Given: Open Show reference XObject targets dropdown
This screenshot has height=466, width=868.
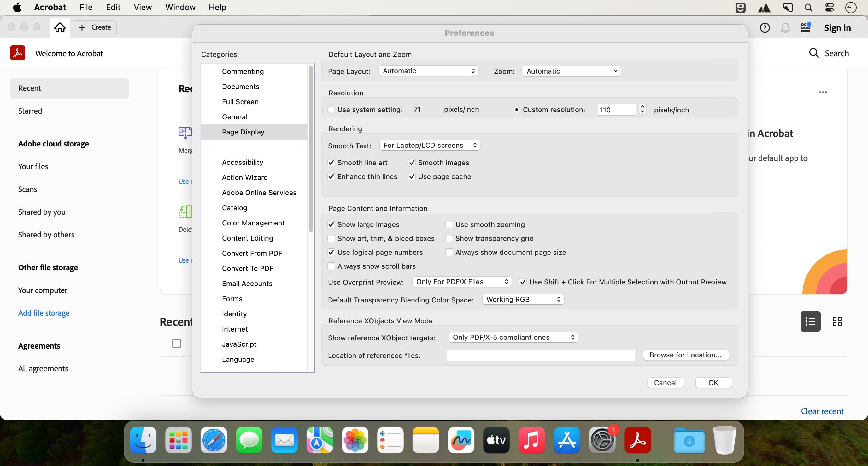Looking at the screenshot, I should (513, 337).
